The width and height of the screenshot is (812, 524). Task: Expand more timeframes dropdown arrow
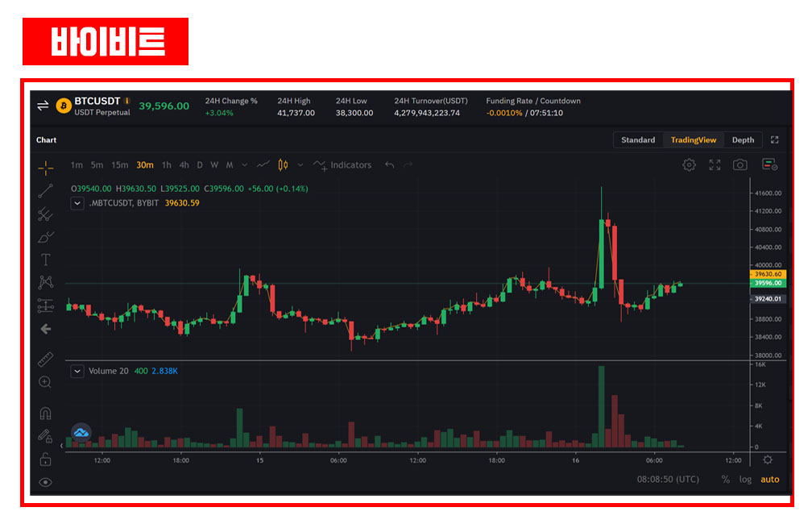coord(244,164)
